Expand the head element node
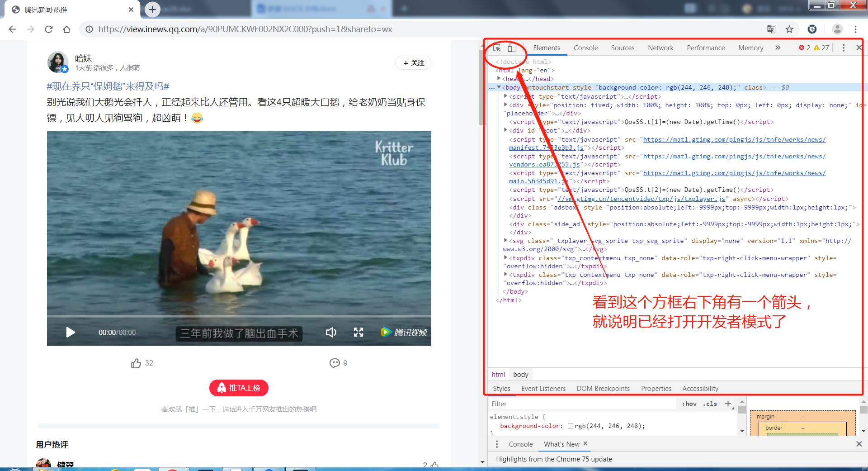868x471 pixels. [x=499, y=79]
